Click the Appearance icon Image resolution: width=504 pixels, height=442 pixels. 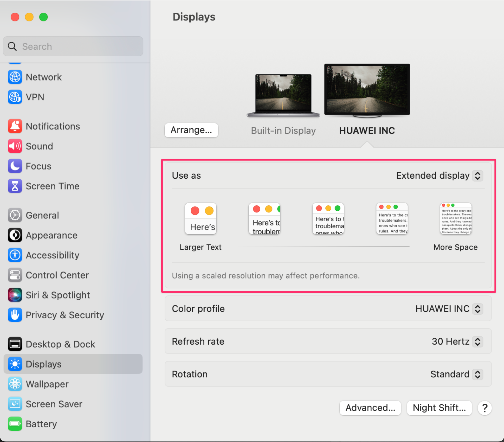15,235
